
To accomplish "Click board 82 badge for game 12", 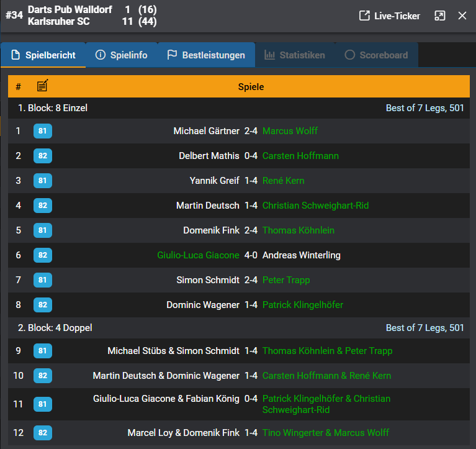I will [x=43, y=433].
